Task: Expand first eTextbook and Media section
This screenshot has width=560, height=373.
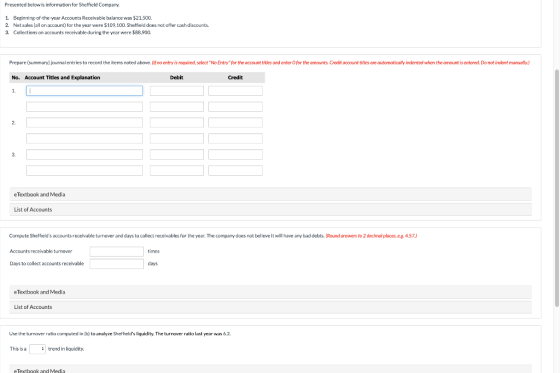Action: coord(270,194)
